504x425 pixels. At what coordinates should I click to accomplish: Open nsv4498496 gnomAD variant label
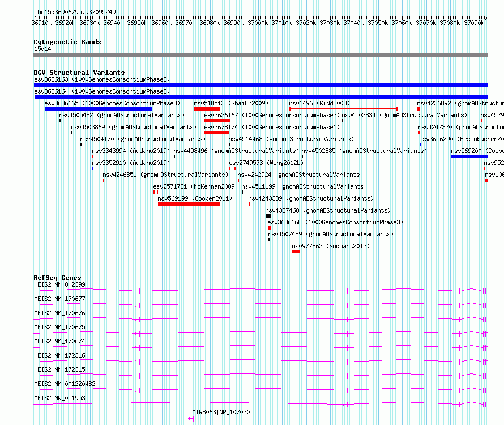236,151
